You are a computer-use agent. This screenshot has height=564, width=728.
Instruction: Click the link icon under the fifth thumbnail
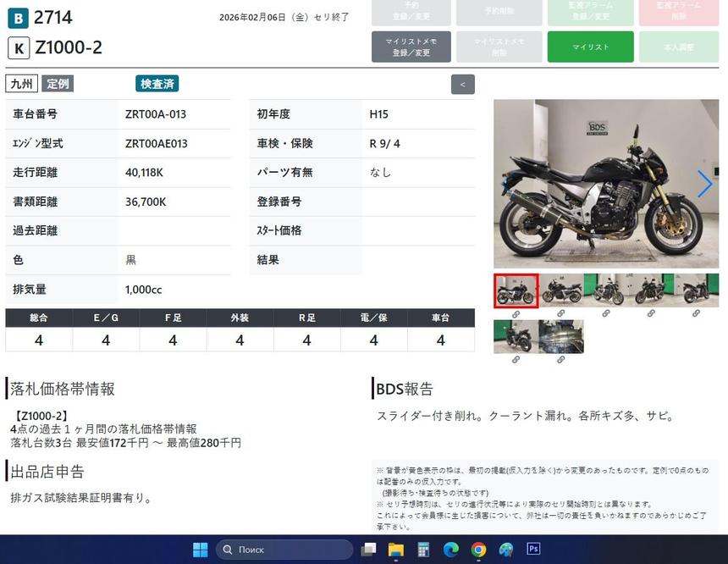click(696, 314)
